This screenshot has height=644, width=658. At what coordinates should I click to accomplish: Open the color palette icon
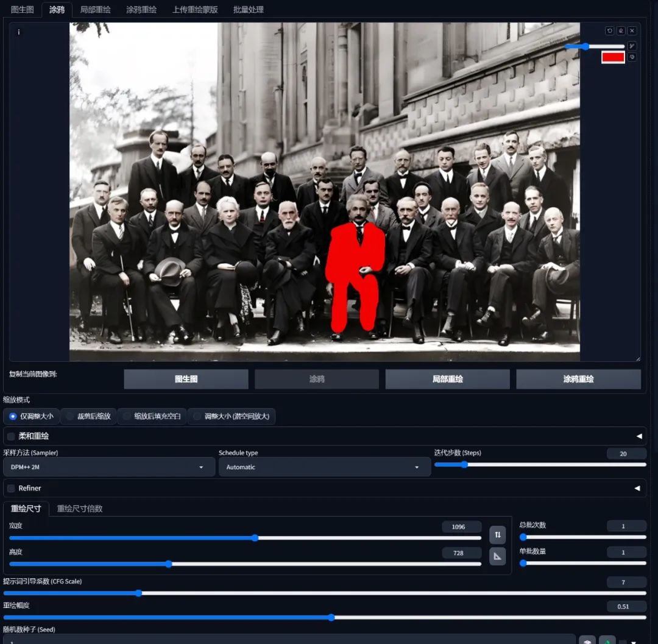[x=632, y=57]
